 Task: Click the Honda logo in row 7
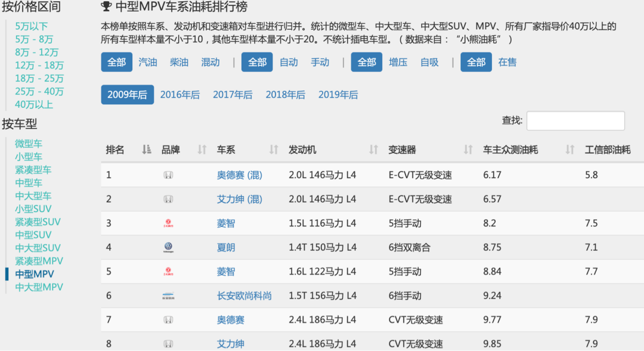(168, 320)
